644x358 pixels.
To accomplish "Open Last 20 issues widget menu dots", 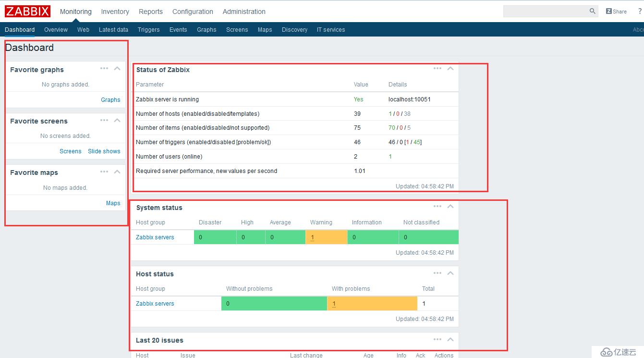I will [x=437, y=339].
